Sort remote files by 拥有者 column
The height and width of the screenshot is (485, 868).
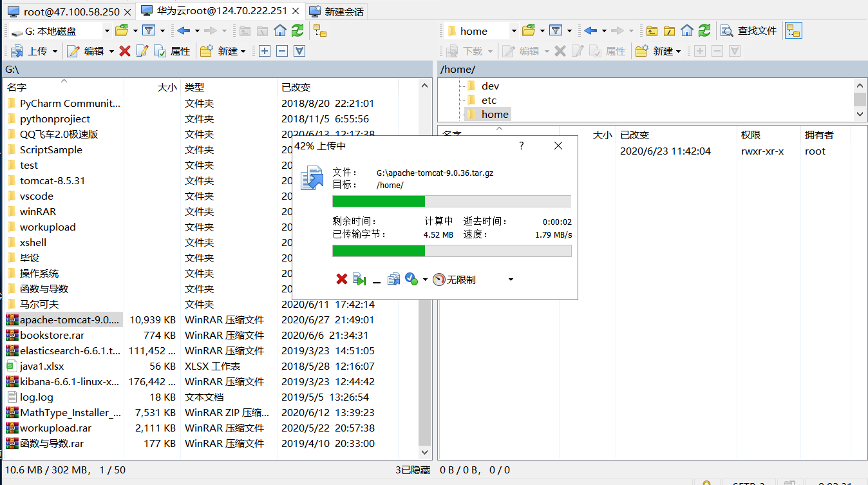coord(825,135)
